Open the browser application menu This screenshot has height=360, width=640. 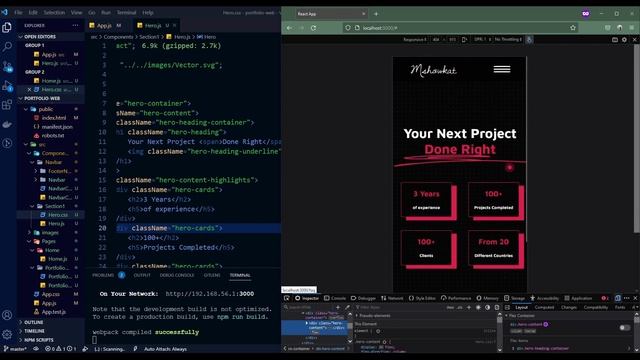pyautogui.click(x=632, y=28)
